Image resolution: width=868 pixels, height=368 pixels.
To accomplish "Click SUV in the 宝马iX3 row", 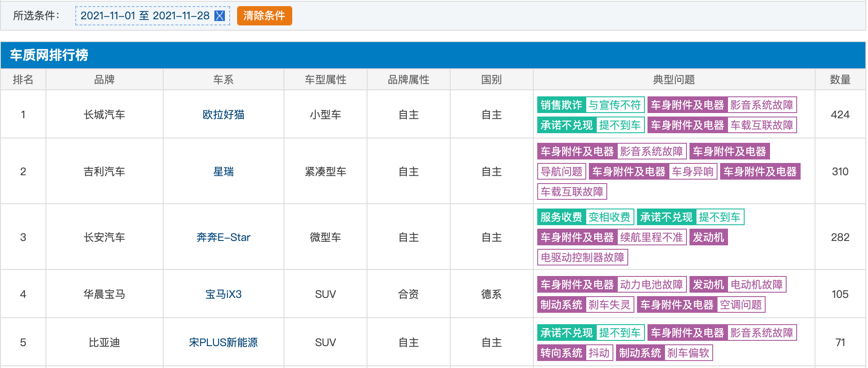I will click(325, 294).
